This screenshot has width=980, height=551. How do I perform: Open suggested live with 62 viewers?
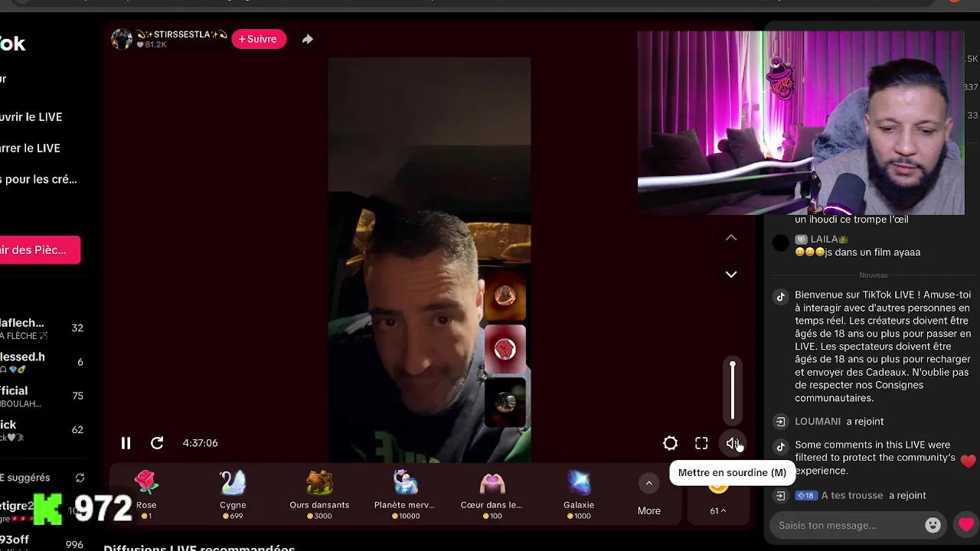pyautogui.click(x=42, y=430)
